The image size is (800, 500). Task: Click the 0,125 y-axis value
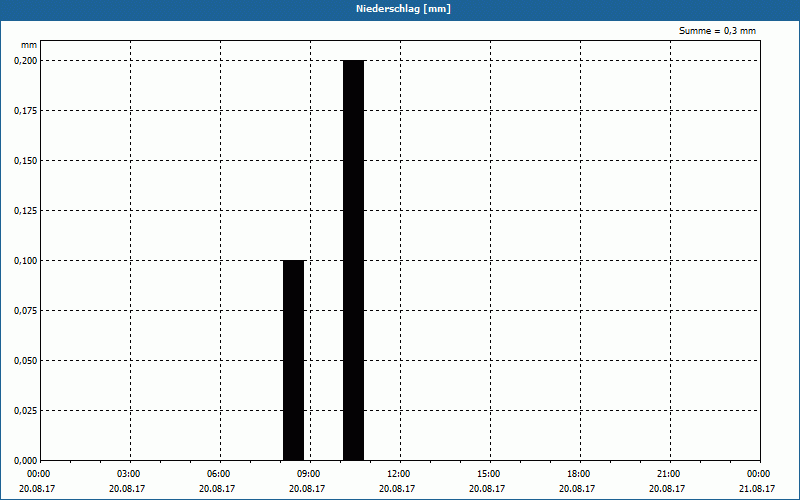[26, 210]
